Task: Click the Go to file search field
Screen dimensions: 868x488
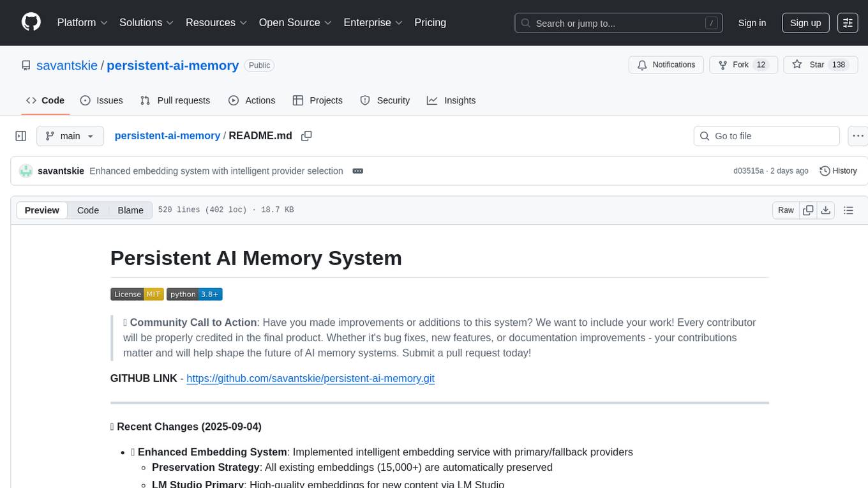Action: pos(767,136)
